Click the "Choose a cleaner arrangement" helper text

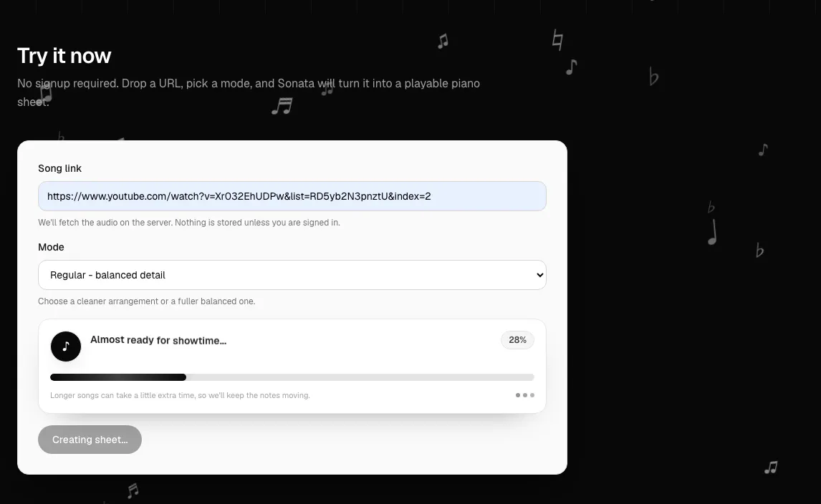click(x=147, y=301)
